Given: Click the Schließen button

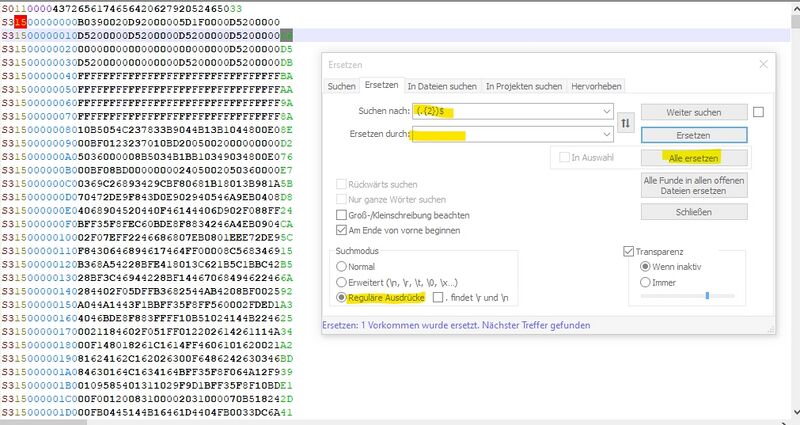Looking at the screenshot, I should tap(693, 212).
